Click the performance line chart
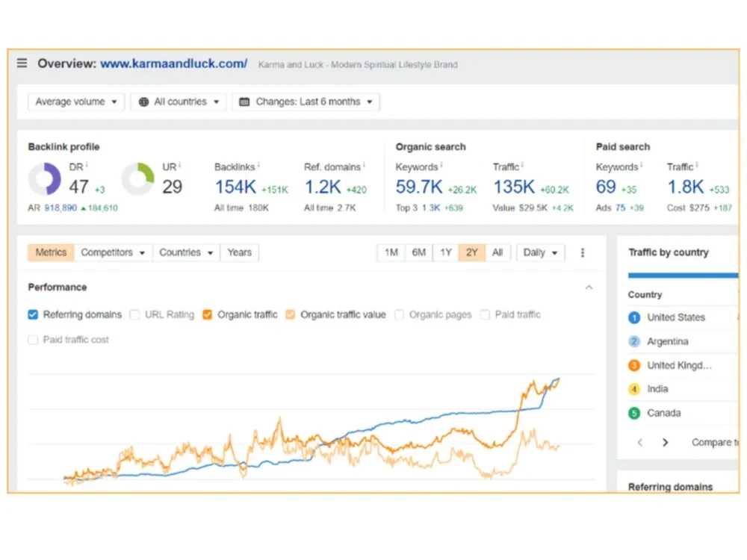Image resolution: width=747 pixels, height=560 pixels. (x=311, y=429)
